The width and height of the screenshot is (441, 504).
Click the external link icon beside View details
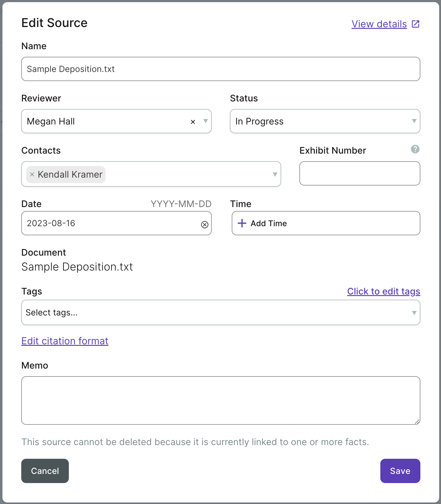[416, 24]
